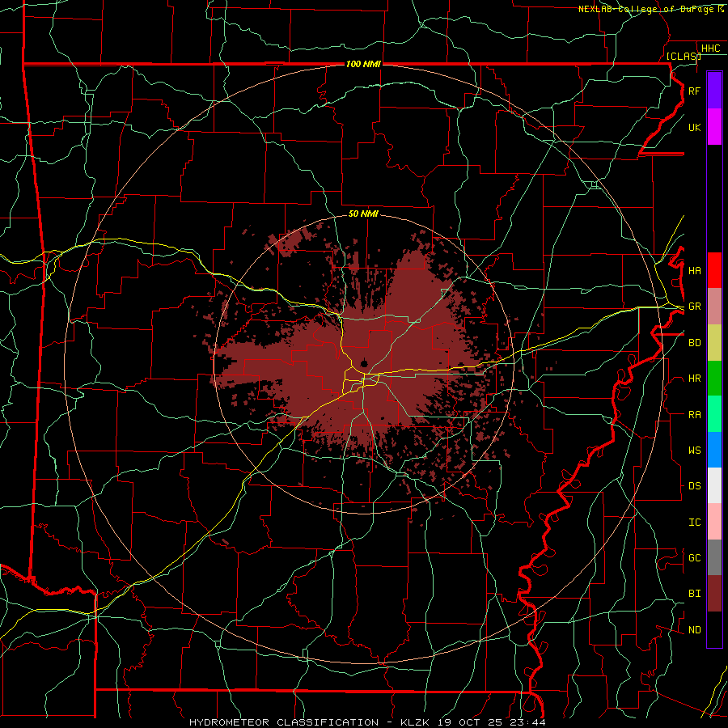This screenshot has width=728, height=728.
Task: Click the RF legend label
Action: [x=694, y=91]
